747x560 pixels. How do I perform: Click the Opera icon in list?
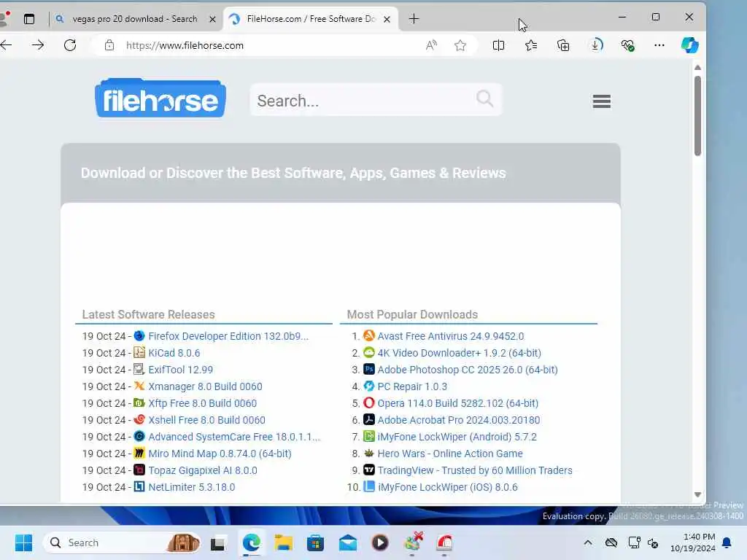tap(368, 402)
